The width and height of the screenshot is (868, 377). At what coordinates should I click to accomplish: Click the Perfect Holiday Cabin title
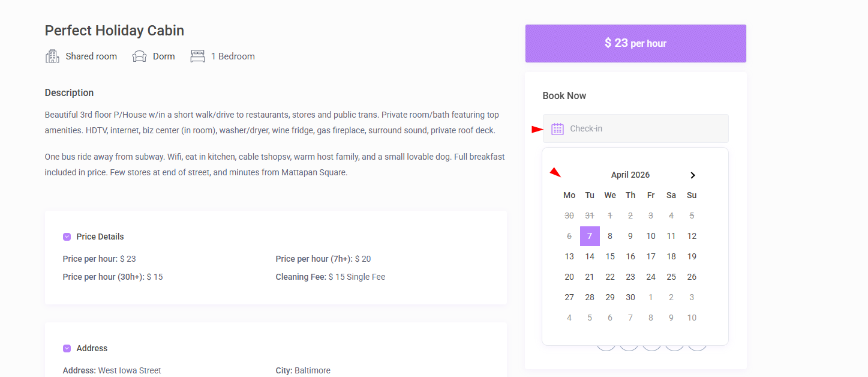115,31
